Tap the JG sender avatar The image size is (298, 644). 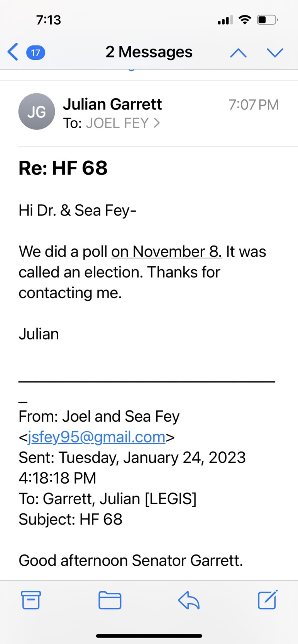pyautogui.click(x=37, y=112)
